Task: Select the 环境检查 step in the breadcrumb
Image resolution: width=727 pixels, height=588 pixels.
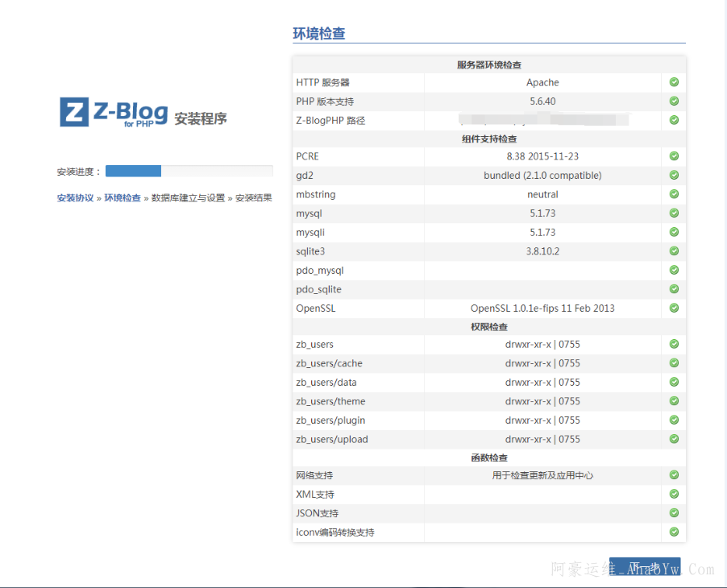Action: point(123,198)
